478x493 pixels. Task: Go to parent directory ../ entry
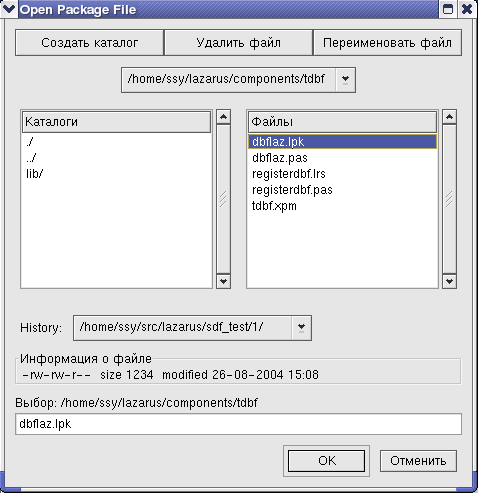pyautogui.click(x=31, y=158)
